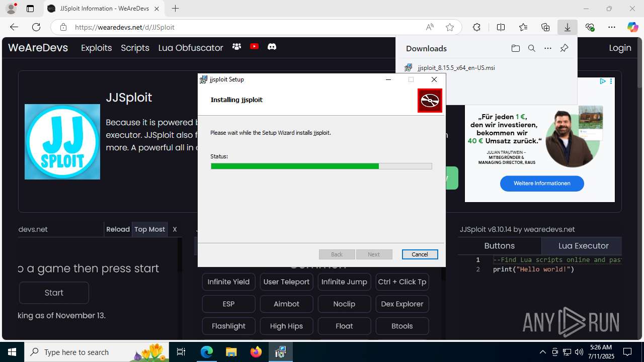Click the Noclip button
The height and width of the screenshot is (362, 644).
pos(344,304)
